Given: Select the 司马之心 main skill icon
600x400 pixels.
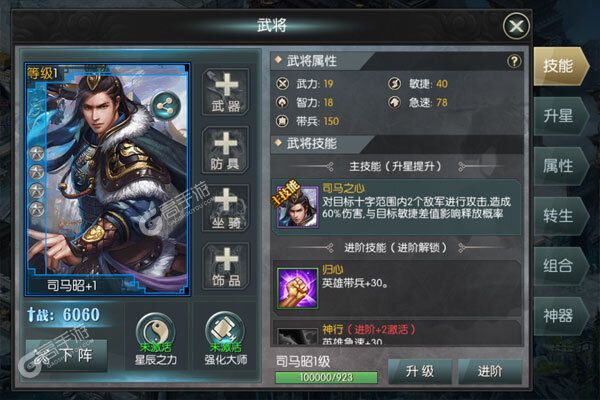Looking at the screenshot, I should 298,207.
